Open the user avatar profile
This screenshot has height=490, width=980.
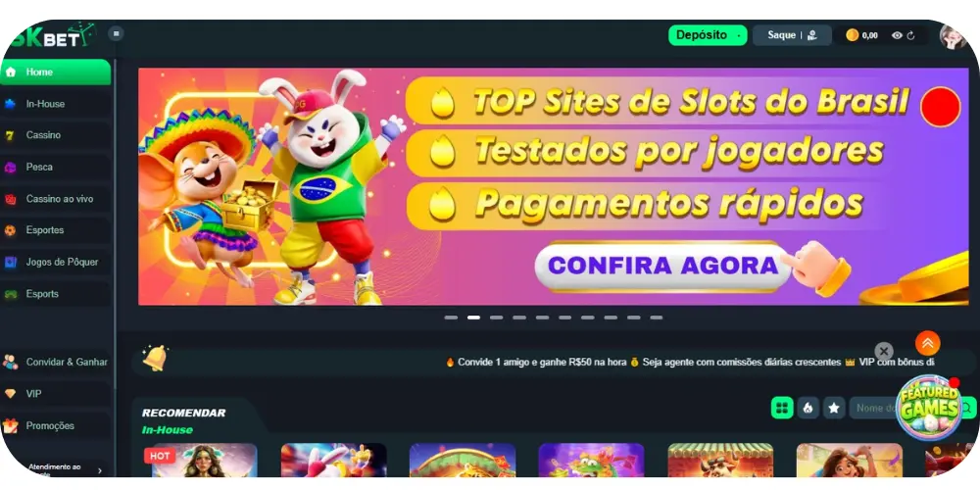coord(953,35)
